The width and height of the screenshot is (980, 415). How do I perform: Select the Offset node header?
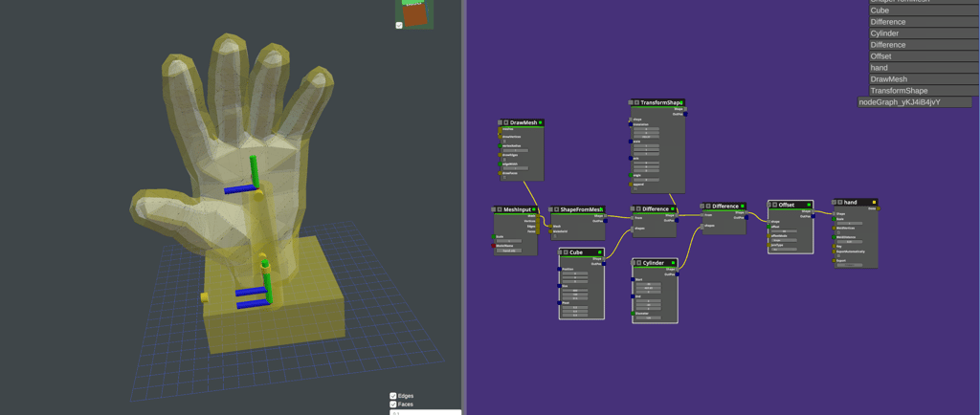pyautogui.click(x=791, y=205)
